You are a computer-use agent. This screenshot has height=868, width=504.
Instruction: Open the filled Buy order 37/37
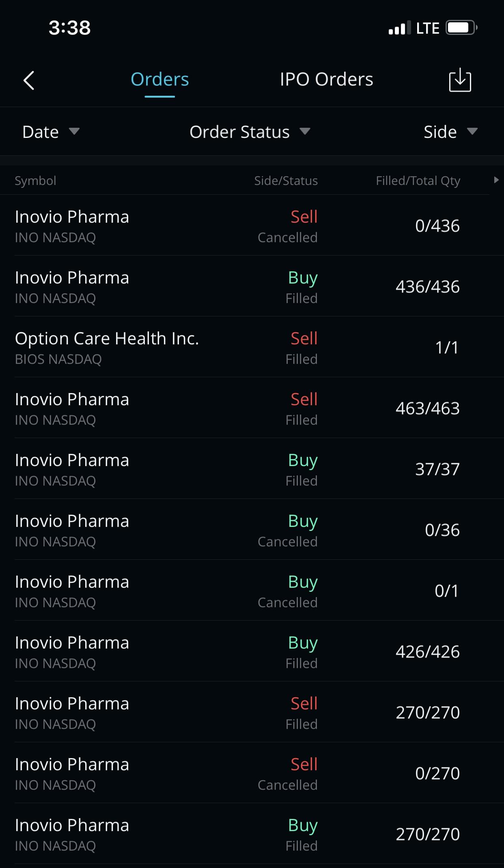252,469
